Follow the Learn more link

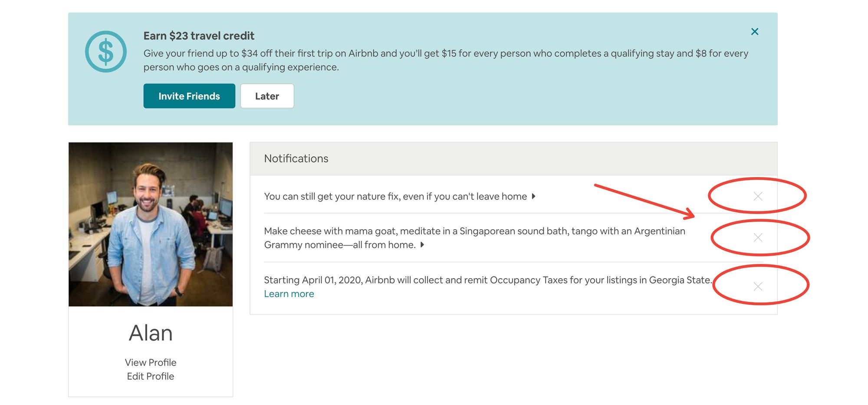pos(289,294)
